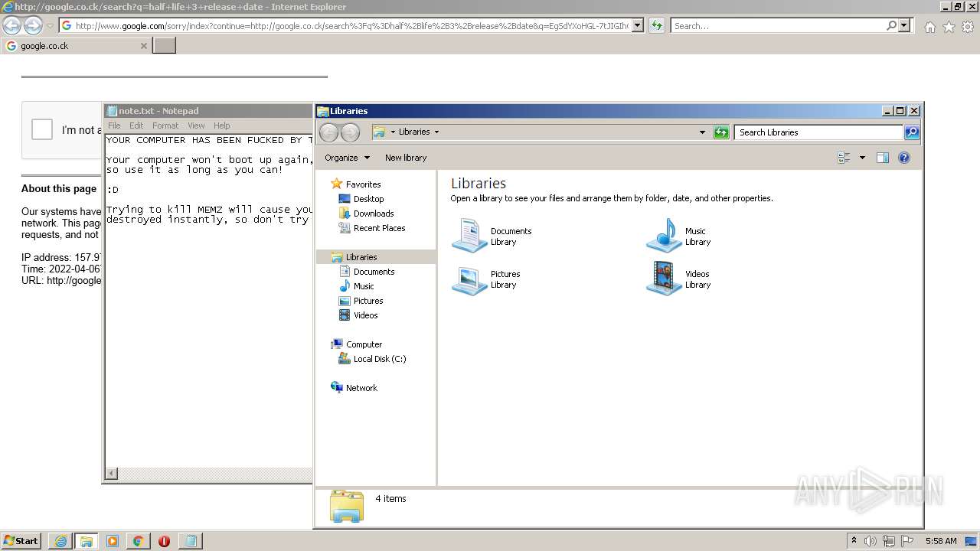Click Notepad taskbar icon
The image size is (980, 551).
pyautogui.click(x=191, y=541)
